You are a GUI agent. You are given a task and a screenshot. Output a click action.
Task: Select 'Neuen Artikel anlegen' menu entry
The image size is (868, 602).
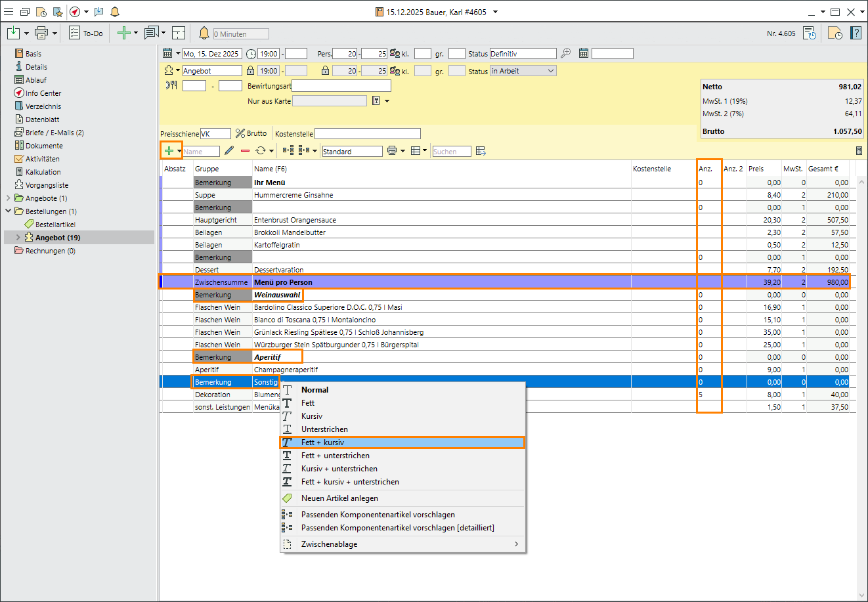339,498
